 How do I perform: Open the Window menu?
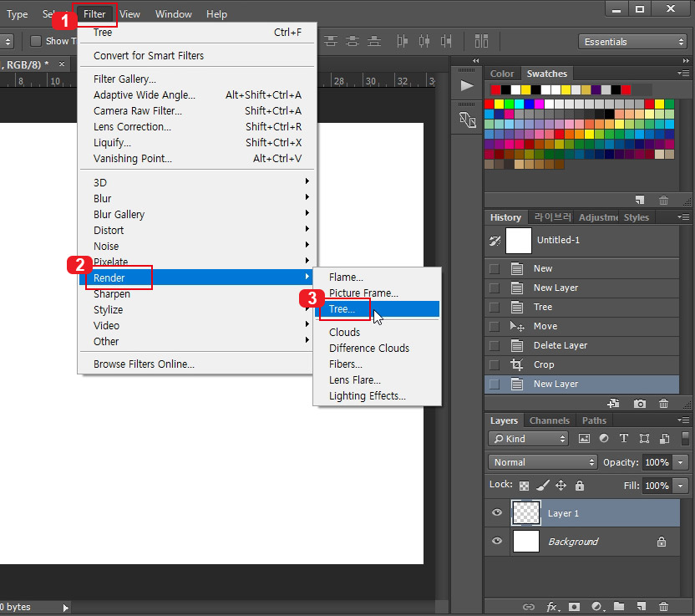tap(173, 14)
